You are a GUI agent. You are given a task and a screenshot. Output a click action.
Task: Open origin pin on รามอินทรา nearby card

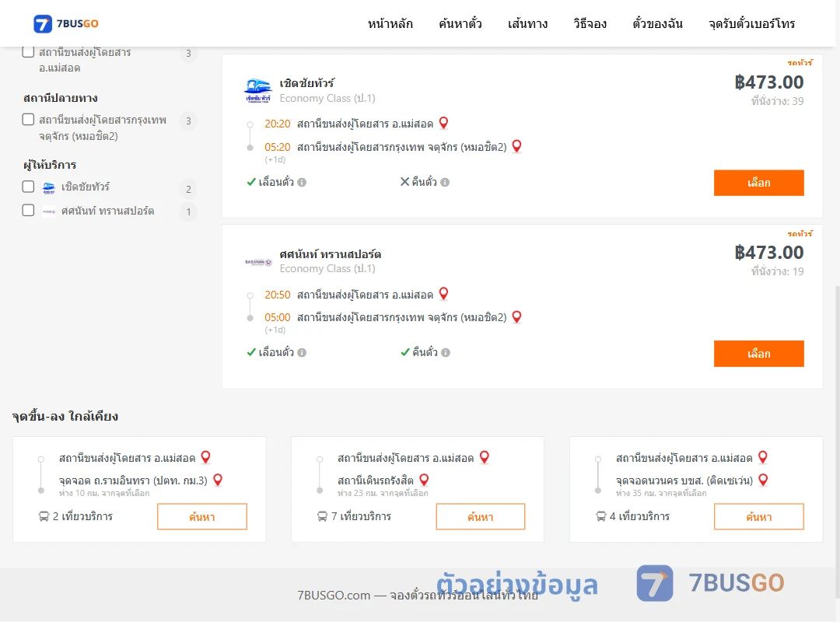205,457
